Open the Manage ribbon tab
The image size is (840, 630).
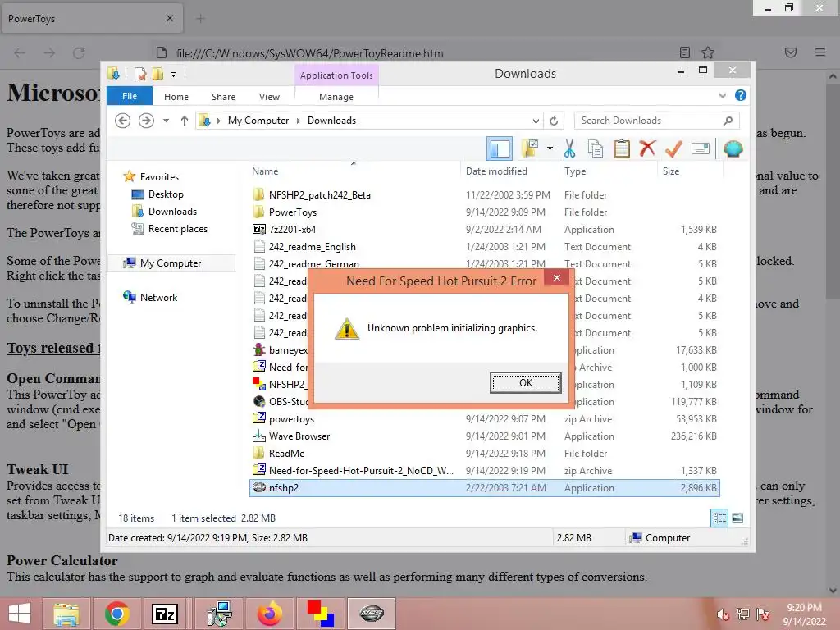pos(336,97)
